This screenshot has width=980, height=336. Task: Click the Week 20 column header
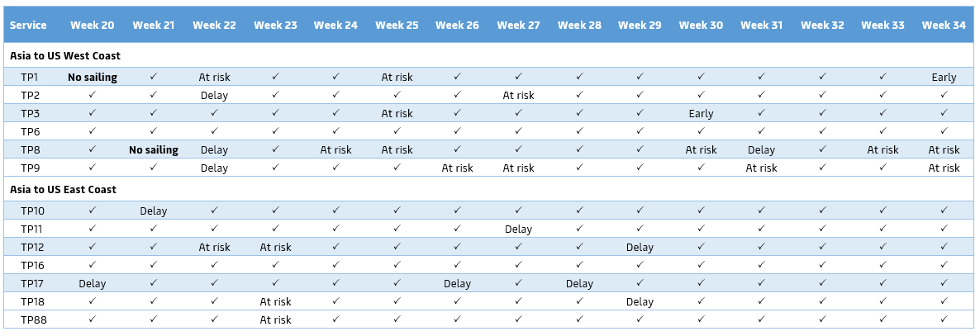click(x=92, y=26)
